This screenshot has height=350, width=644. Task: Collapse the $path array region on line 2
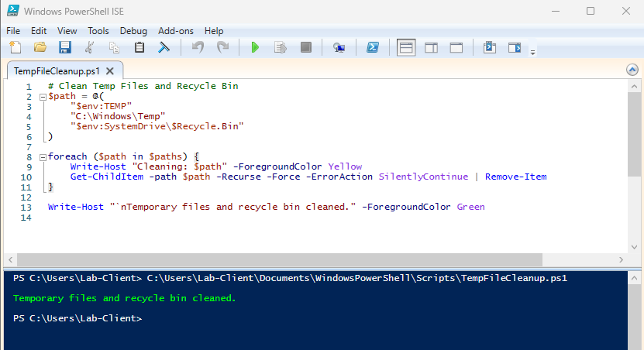[x=43, y=98]
